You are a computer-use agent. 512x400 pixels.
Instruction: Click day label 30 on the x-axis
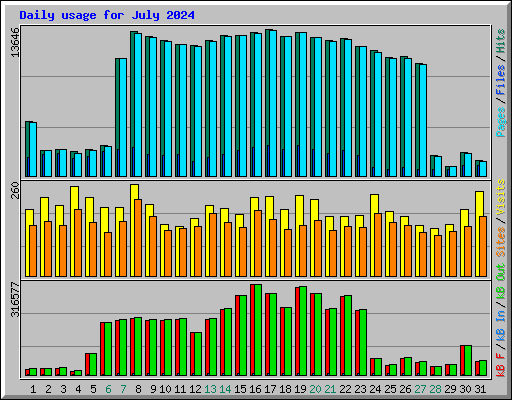(465, 389)
